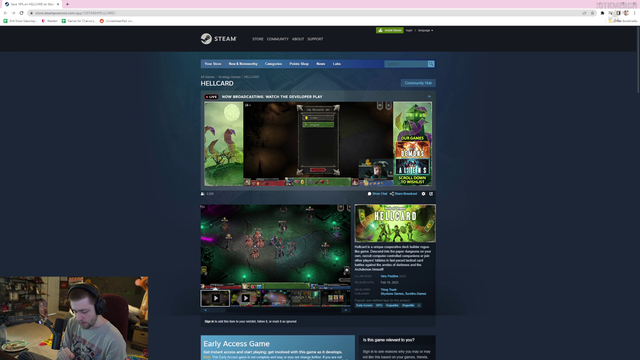
Task: Open the language dropdown
Action: 425,30
